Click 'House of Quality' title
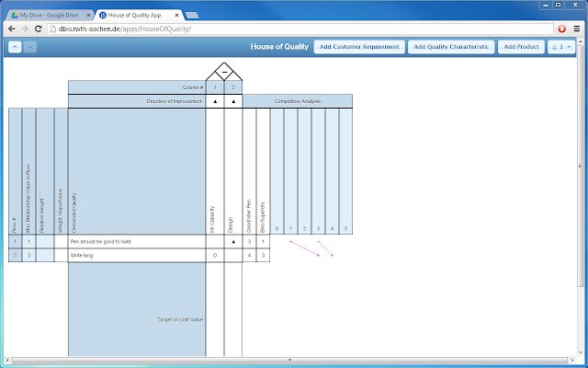588x368 pixels. tap(279, 47)
